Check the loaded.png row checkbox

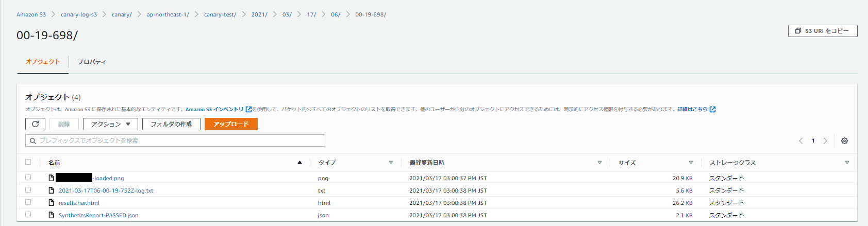point(28,178)
